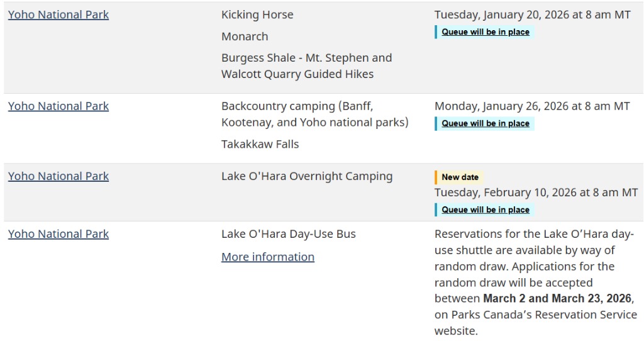The height and width of the screenshot is (341, 644).
Task: Click queue link under January 20 date
Action: coord(486,32)
